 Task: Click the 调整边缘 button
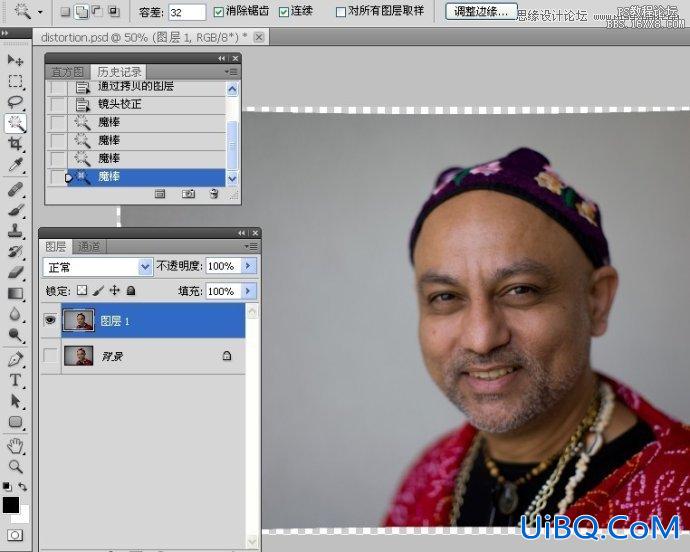click(x=481, y=12)
